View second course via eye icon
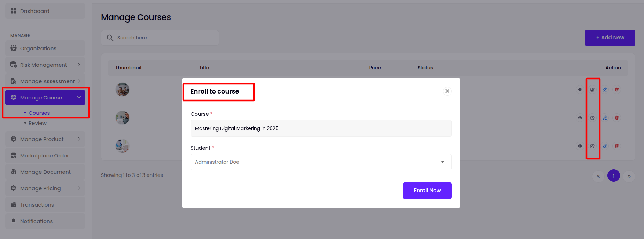Screen dimensions: 644x239 (580, 118)
